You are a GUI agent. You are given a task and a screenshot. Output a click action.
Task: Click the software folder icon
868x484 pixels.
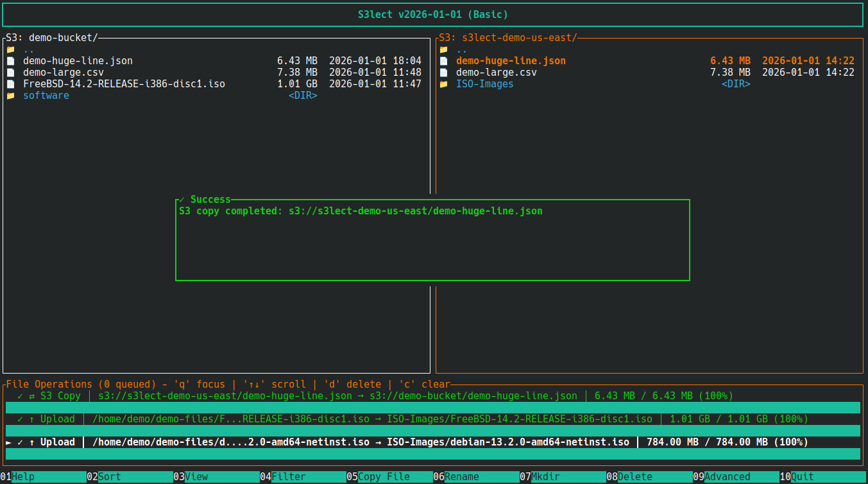(x=10, y=95)
